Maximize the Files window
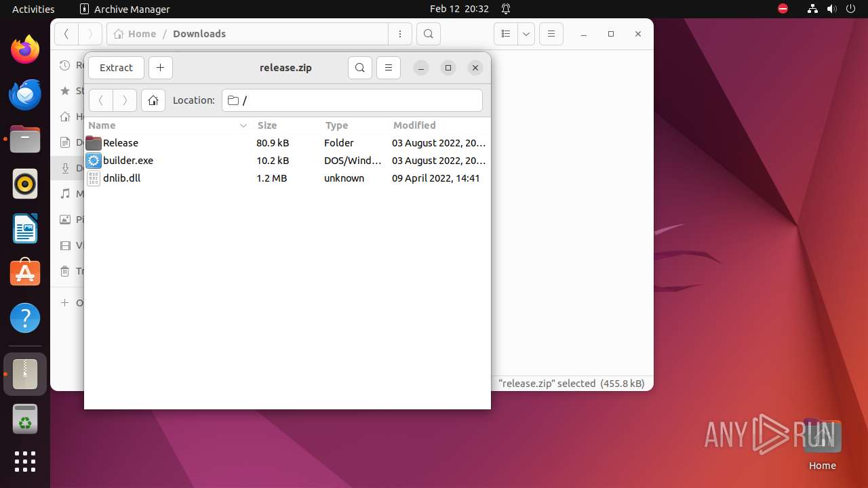The width and height of the screenshot is (868, 488). [x=611, y=34]
